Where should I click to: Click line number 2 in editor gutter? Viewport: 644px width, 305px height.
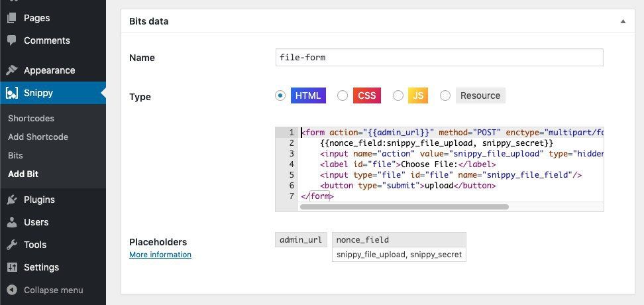coord(292,143)
